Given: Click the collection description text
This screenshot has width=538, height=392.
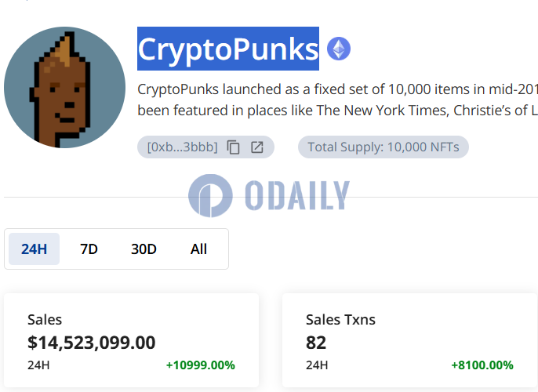Looking at the screenshot, I should (x=337, y=100).
